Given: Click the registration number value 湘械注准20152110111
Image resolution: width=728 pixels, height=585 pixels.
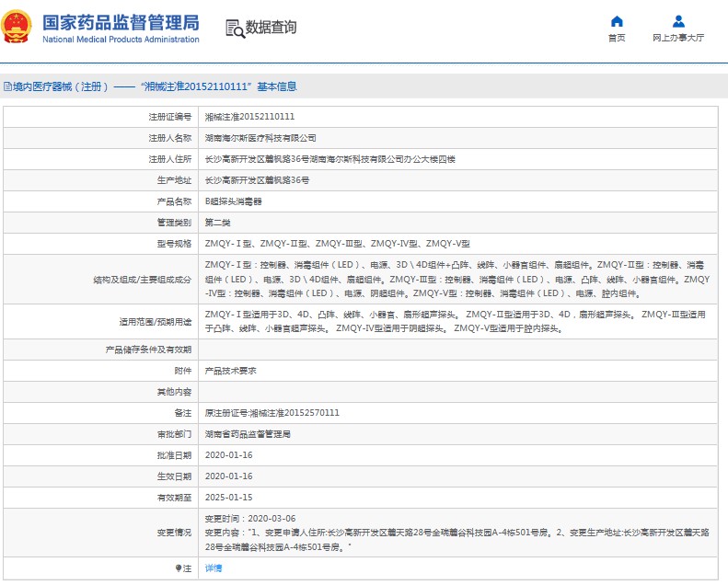Looking at the screenshot, I should tap(249, 117).
